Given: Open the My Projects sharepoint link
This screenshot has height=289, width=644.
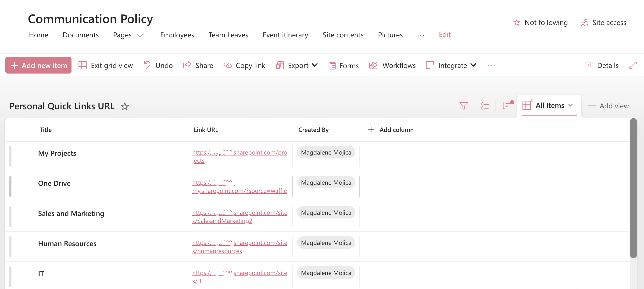Looking at the screenshot, I should [x=240, y=156].
